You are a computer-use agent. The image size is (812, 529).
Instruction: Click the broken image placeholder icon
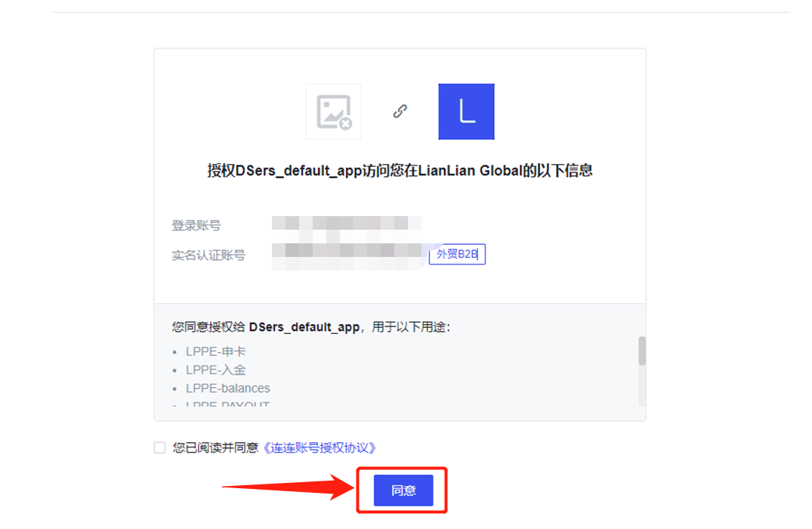point(334,111)
